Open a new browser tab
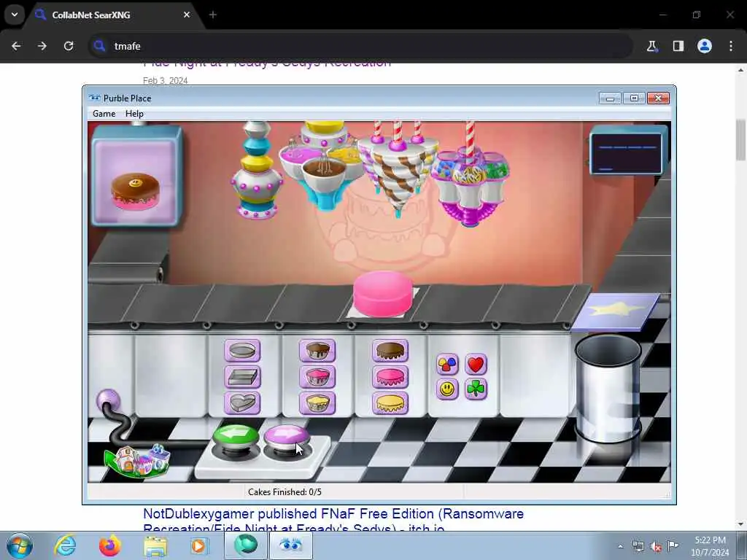 coord(213,15)
